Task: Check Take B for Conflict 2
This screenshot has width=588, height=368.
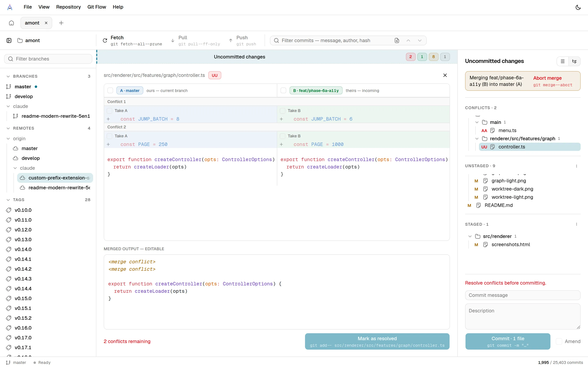Action: pyautogui.click(x=283, y=136)
